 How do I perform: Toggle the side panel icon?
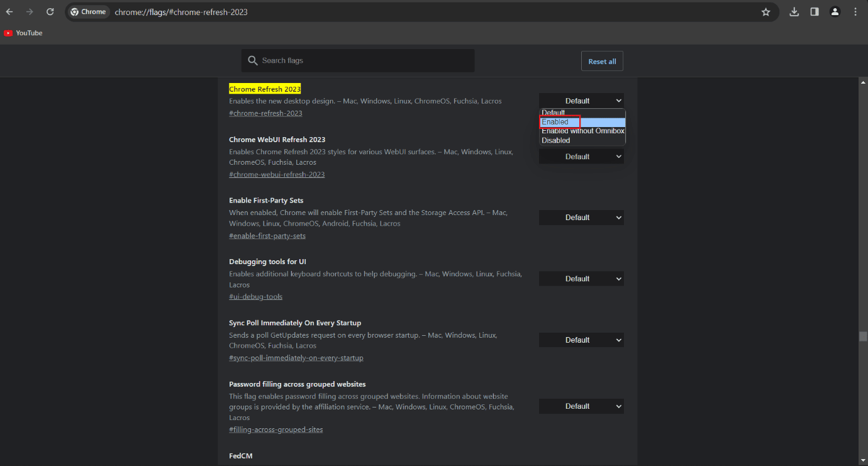pyautogui.click(x=815, y=12)
